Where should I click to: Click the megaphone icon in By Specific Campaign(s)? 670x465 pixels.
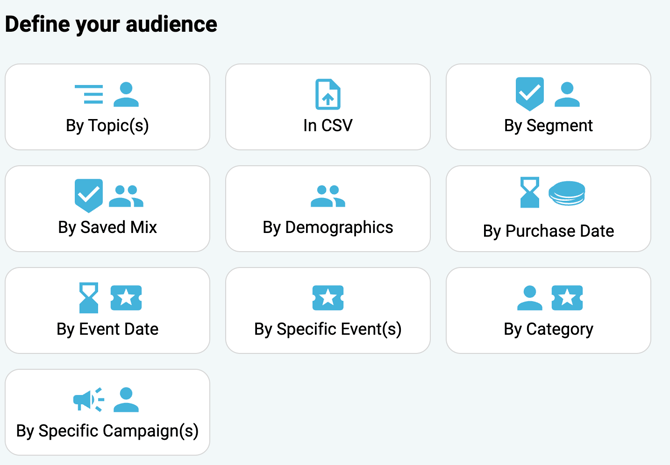tap(89, 400)
